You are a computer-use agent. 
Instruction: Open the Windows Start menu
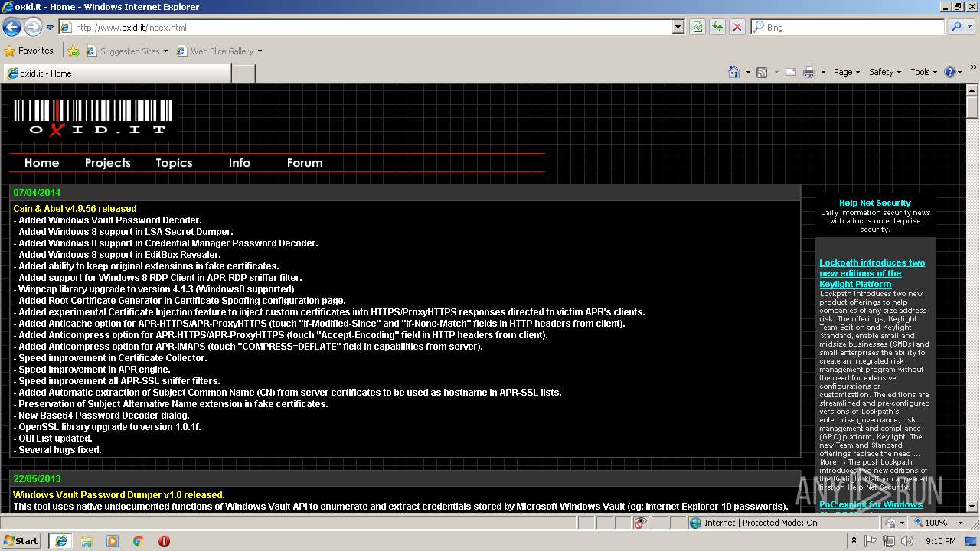21,540
